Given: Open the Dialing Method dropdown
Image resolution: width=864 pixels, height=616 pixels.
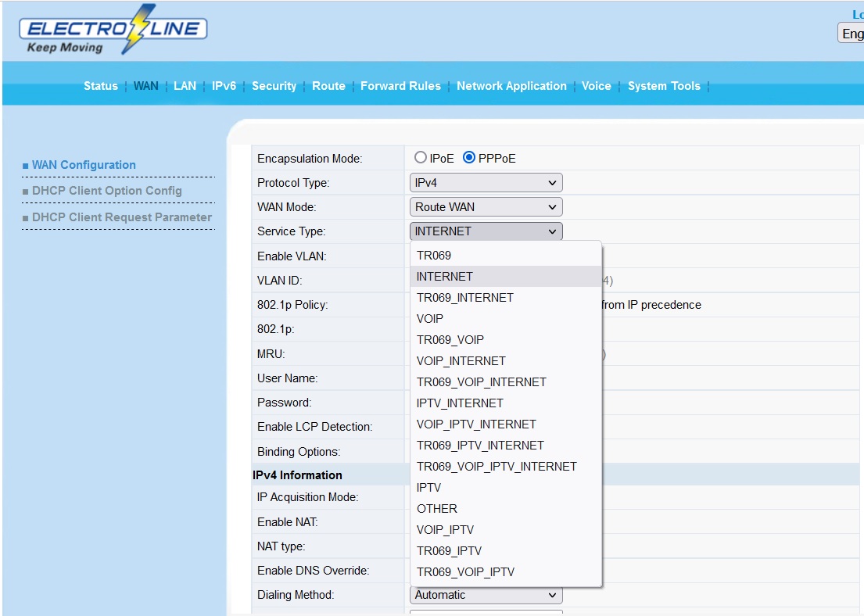Looking at the screenshot, I should [x=486, y=595].
